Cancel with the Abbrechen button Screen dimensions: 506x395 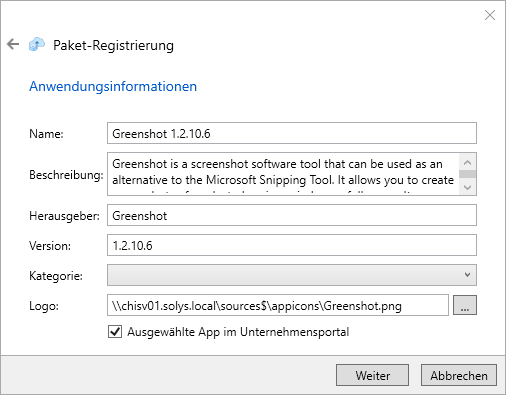[459, 375]
